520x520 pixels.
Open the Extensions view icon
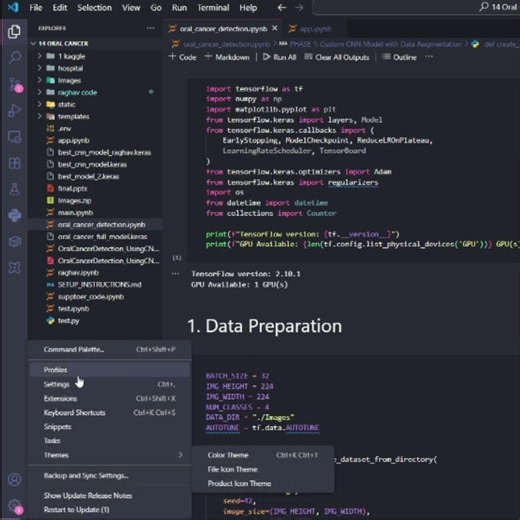point(14,163)
